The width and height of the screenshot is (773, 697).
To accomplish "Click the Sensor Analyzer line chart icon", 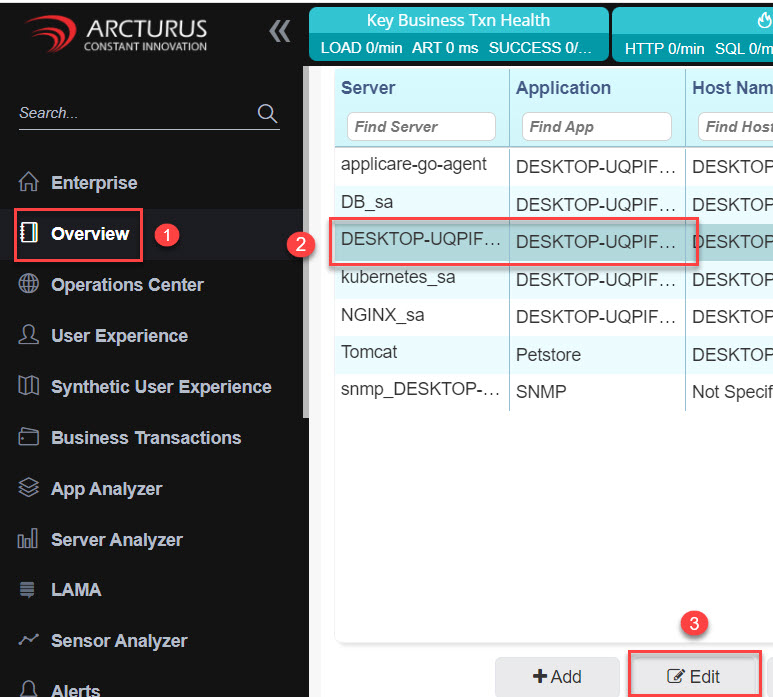I will click(29, 640).
